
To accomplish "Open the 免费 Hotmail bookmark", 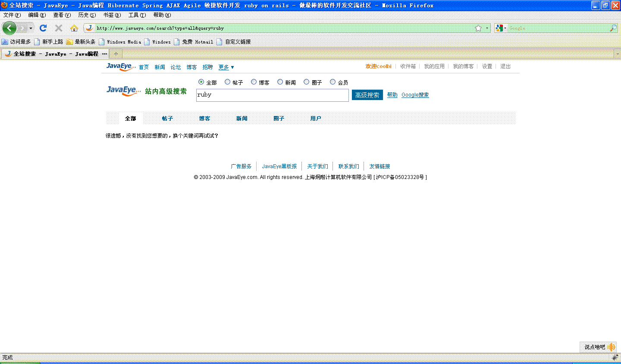I will pos(194,42).
